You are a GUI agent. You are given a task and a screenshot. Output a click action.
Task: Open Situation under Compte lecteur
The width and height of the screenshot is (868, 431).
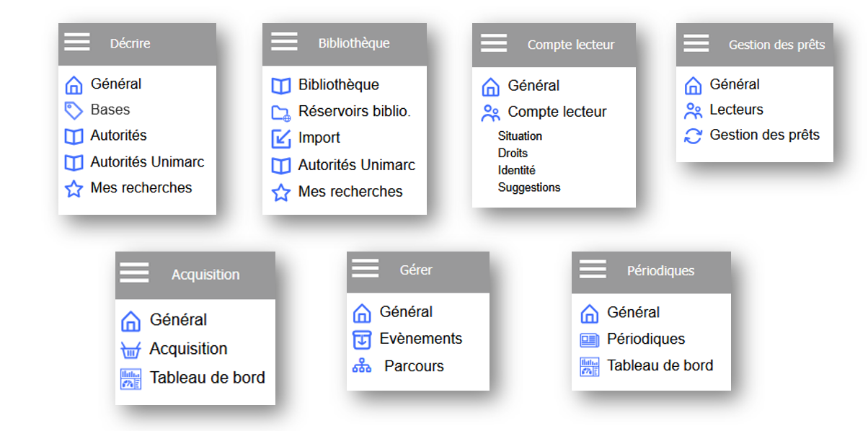(520, 135)
